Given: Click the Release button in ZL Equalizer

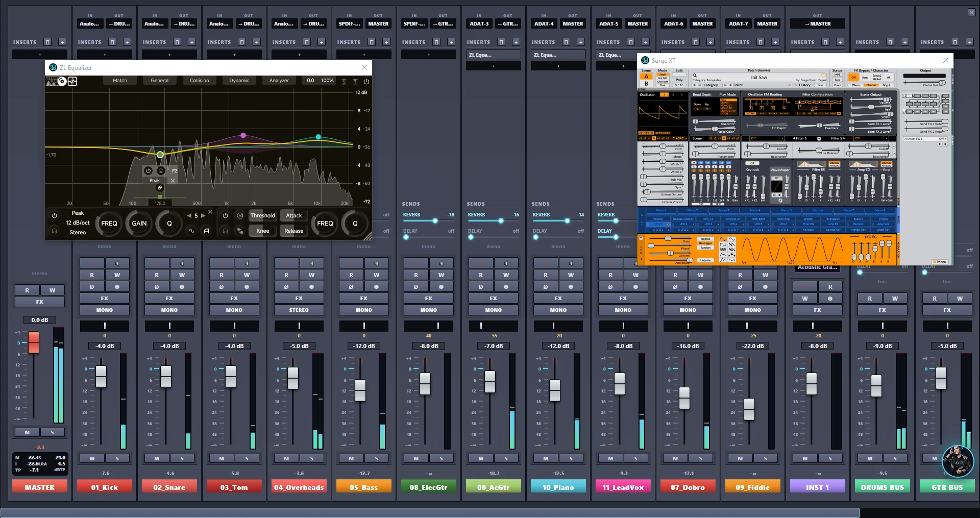Looking at the screenshot, I should pos(293,231).
